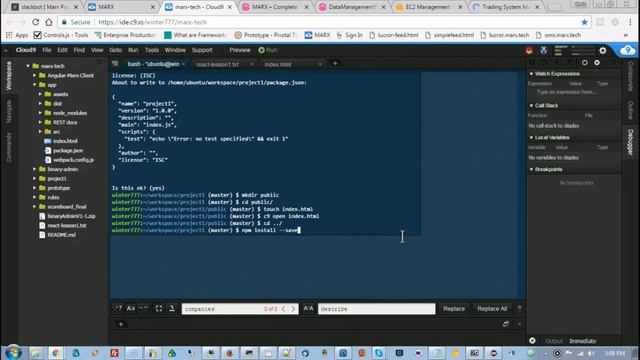Screen dimensions: 640x360
Task: Open the Workspace side panel tab
Action: [x=9, y=76]
